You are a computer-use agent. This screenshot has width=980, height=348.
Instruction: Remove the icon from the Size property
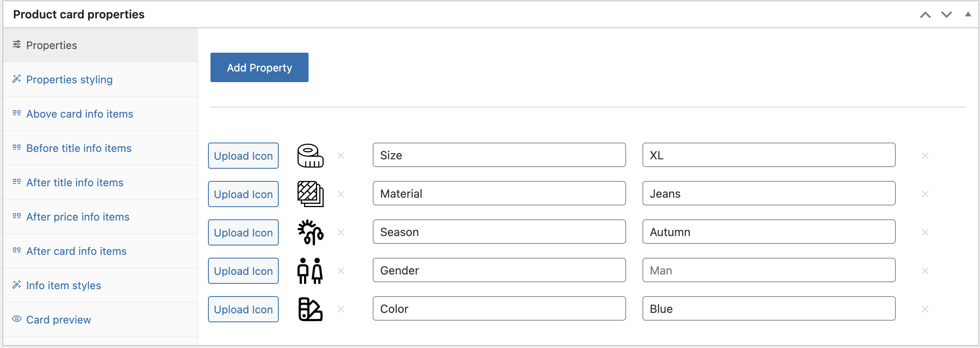pyautogui.click(x=341, y=156)
